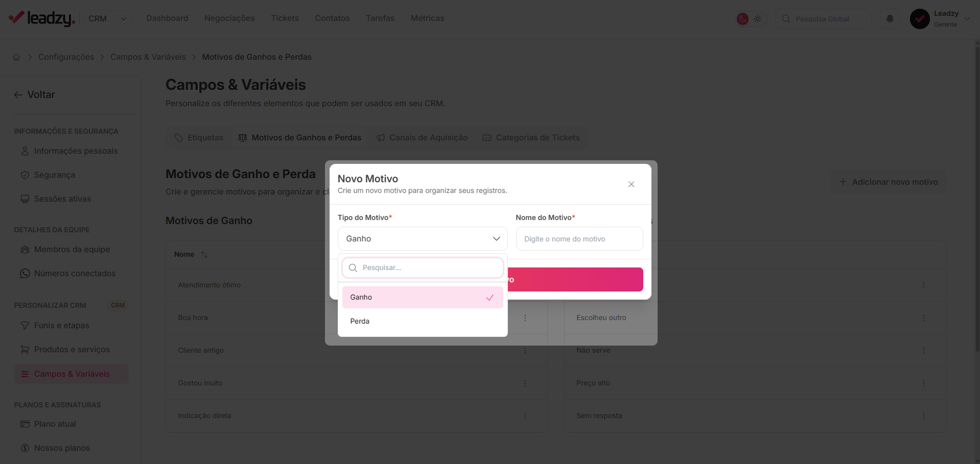Open the CRM module dropdown
The width and height of the screenshot is (980, 464).
107,19
